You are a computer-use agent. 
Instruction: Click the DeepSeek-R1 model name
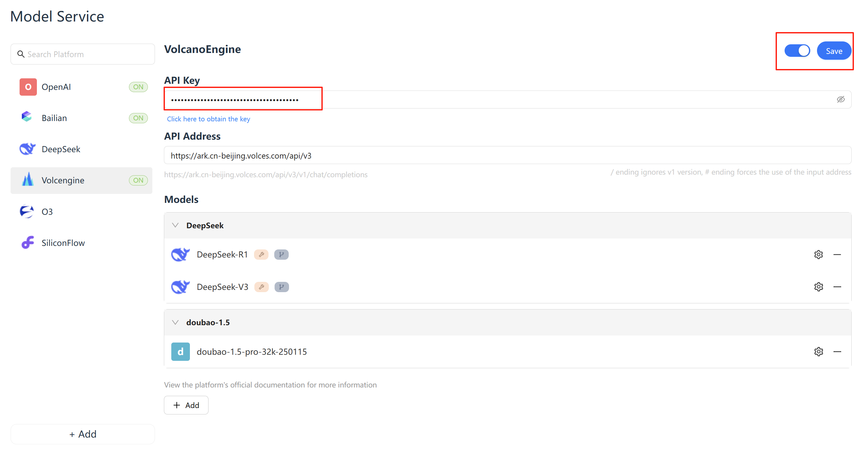coord(222,254)
